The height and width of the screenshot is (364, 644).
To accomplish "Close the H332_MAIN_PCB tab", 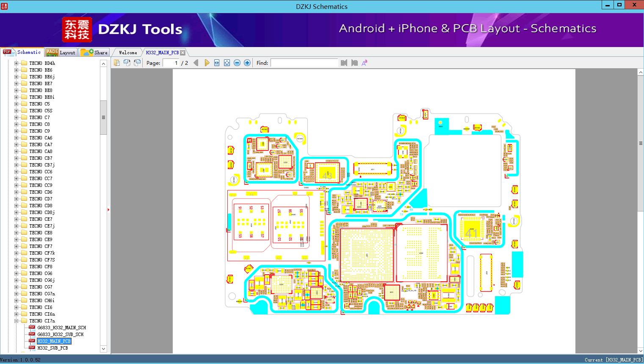I will [x=182, y=53].
